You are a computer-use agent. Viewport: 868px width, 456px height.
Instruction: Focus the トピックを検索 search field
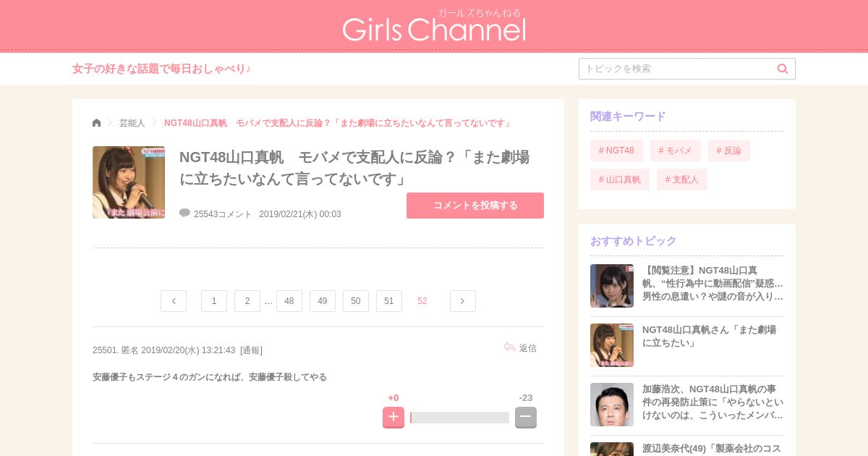pyautogui.click(x=687, y=69)
